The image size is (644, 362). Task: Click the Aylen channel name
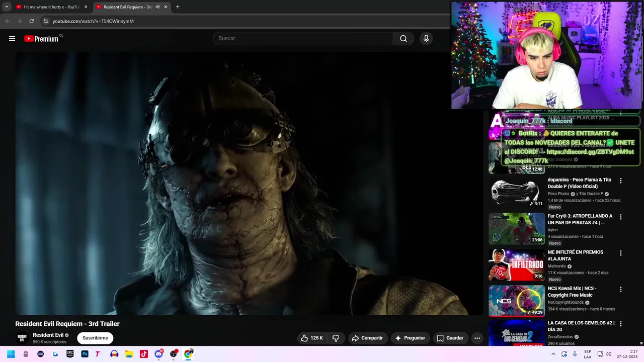click(552, 230)
